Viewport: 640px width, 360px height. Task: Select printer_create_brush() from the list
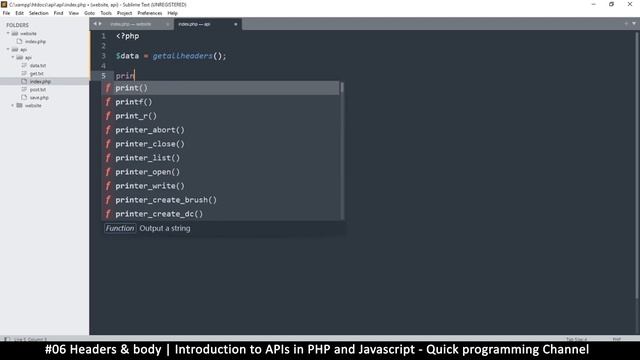[220, 200]
